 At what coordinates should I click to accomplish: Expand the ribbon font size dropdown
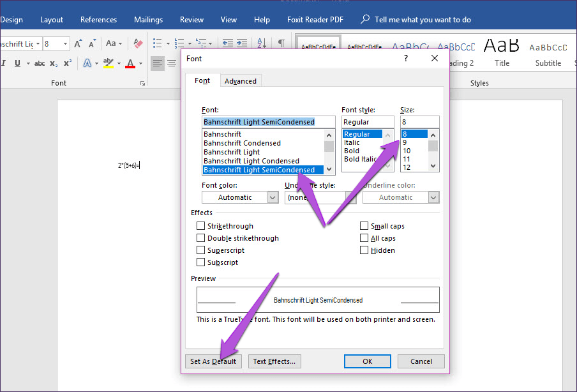[65, 44]
